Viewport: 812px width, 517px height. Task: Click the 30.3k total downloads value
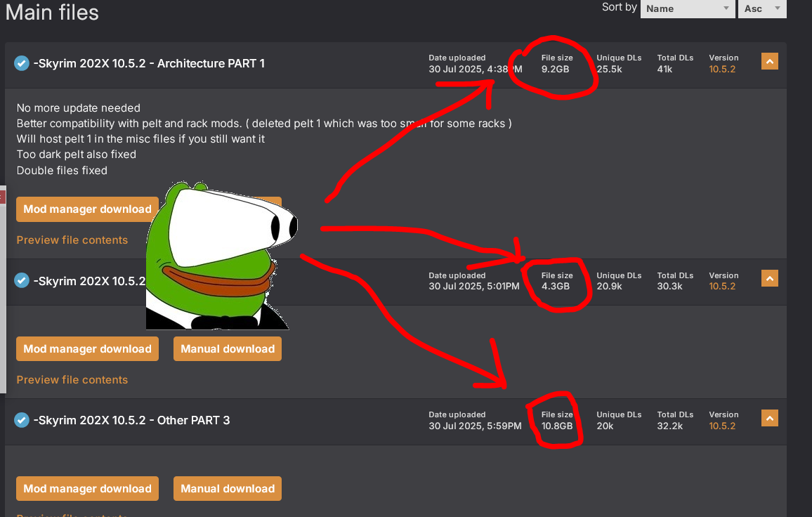(669, 286)
